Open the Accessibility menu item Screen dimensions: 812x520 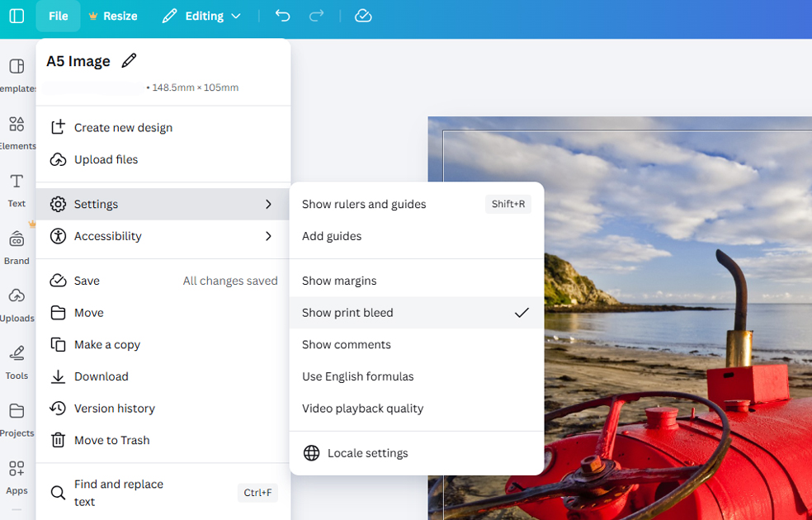[x=163, y=236]
